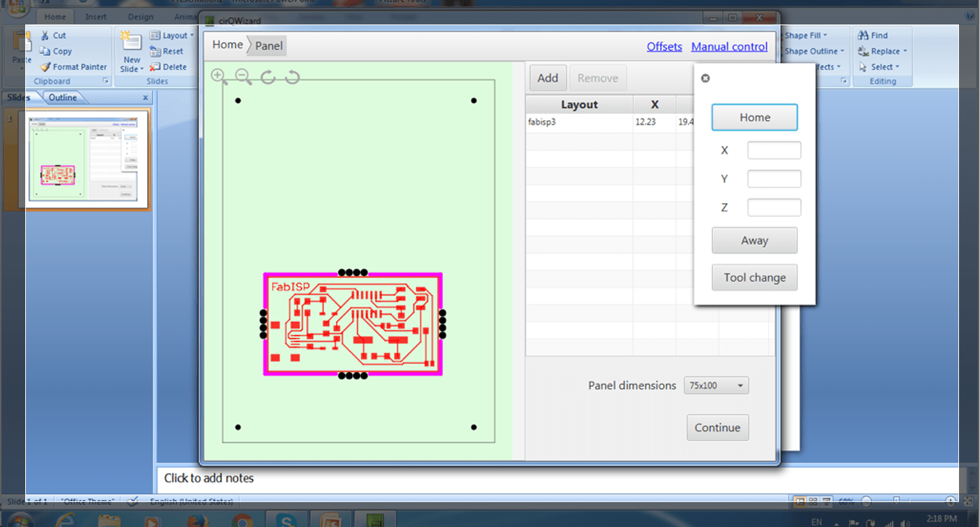The height and width of the screenshot is (527, 980).
Task: Expand the Replace dropdown arrow
Action: [x=904, y=51]
